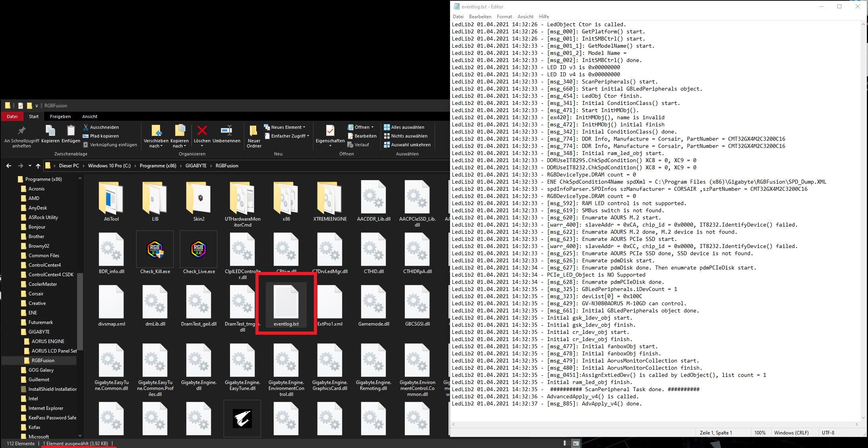Select the UTHardwareMonitorCmd folder
Image resolution: width=868 pixels, height=448 pixels.
pos(242,204)
